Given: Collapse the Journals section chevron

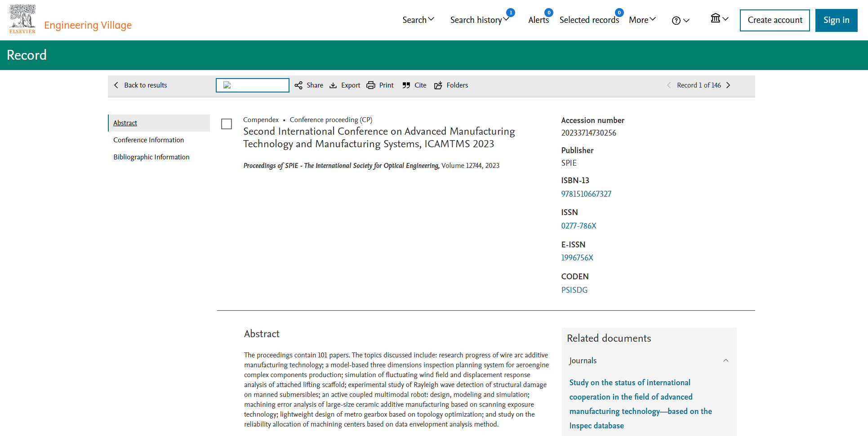Looking at the screenshot, I should click(x=726, y=361).
